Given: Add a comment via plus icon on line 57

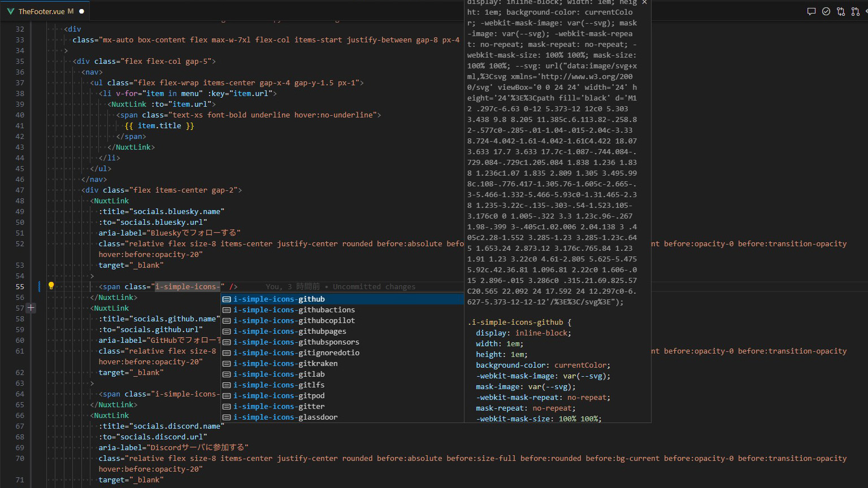Looking at the screenshot, I should coord(31,308).
